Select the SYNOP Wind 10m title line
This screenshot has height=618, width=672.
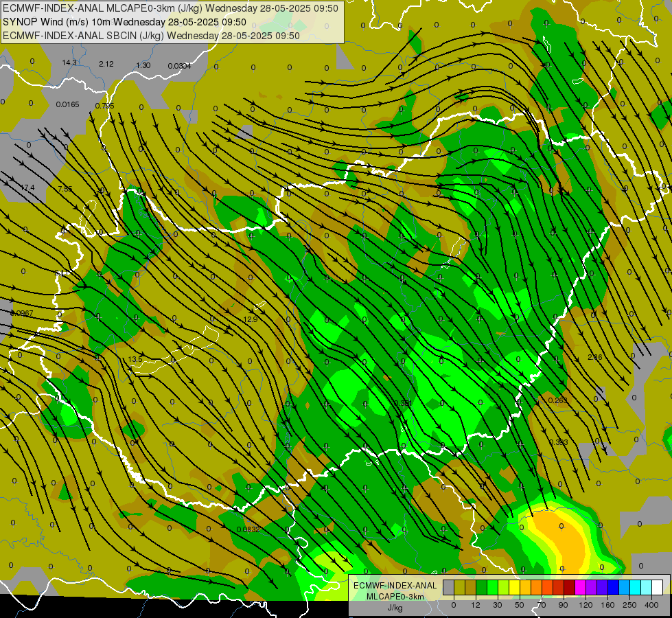(124, 22)
